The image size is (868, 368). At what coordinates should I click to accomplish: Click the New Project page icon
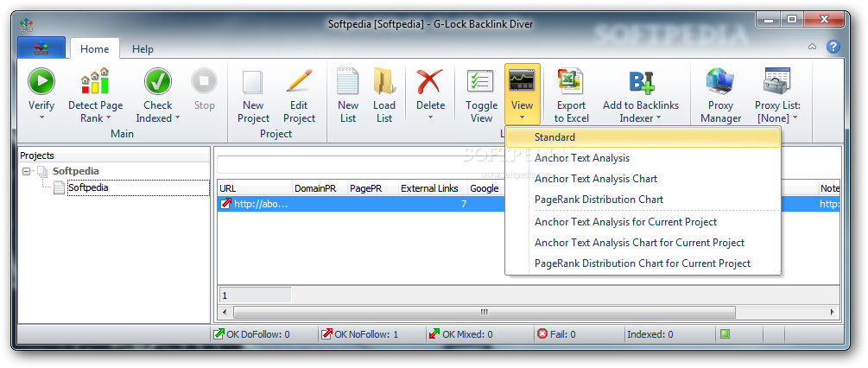pyautogui.click(x=253, y=82)
